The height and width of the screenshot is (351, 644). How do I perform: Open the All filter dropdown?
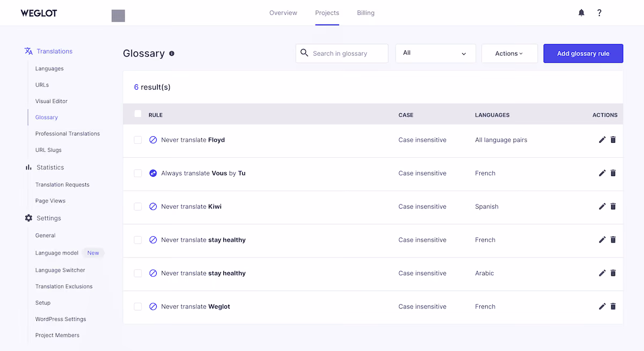[x=435, y=53]
